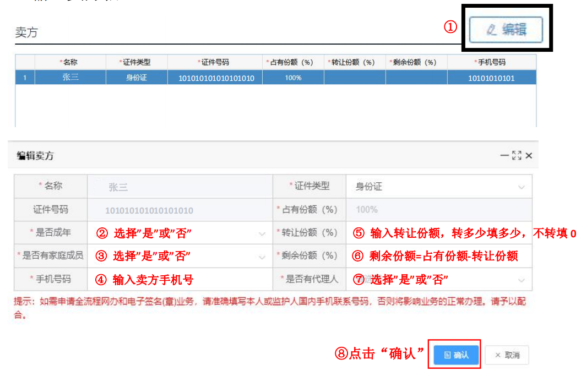Minimize the 编辑卖方 dialog
581x392 pixels.
pos(504,156)
